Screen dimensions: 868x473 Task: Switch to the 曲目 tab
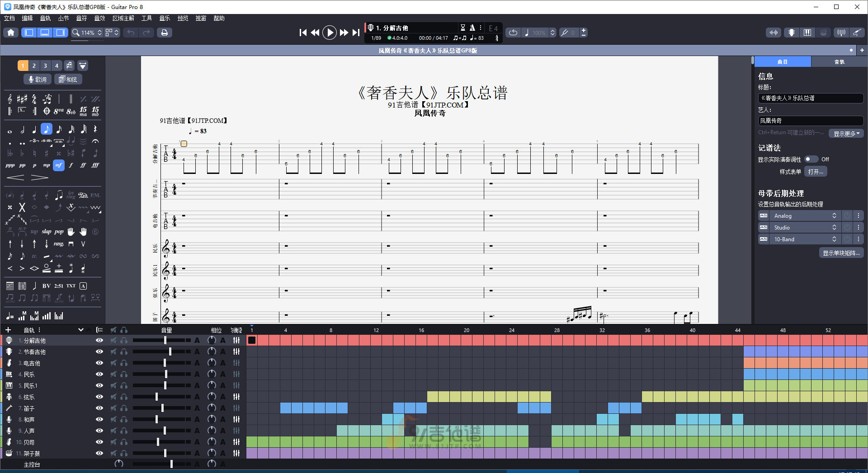point(783,62)
